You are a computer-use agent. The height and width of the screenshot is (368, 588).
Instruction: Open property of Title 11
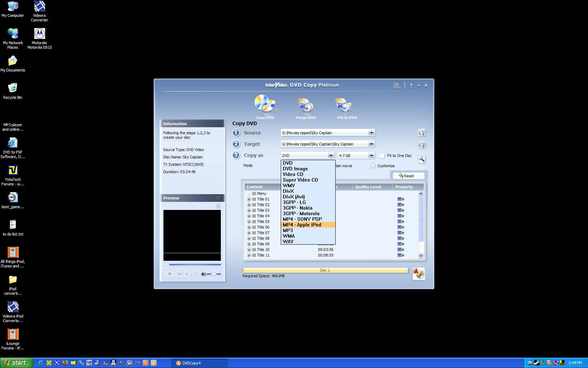click(x=401, y=255)
